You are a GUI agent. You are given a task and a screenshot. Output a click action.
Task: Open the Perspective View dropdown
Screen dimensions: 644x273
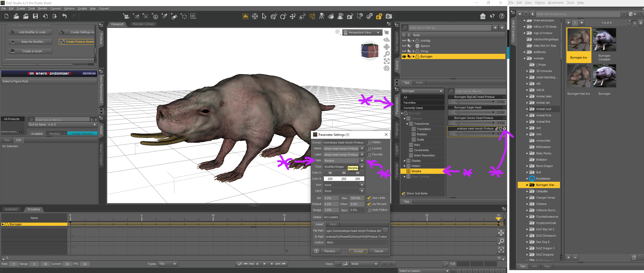pyautogui.click(x=362, y=33)
